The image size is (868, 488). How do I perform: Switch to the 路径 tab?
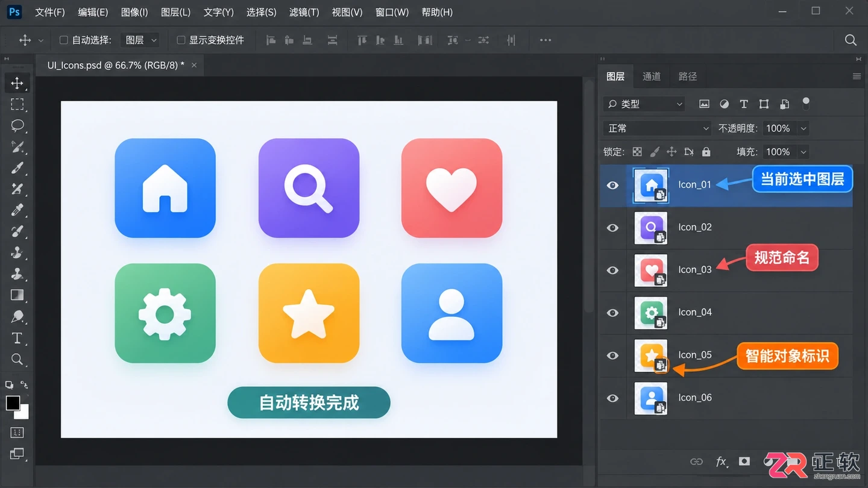(688, 77)
